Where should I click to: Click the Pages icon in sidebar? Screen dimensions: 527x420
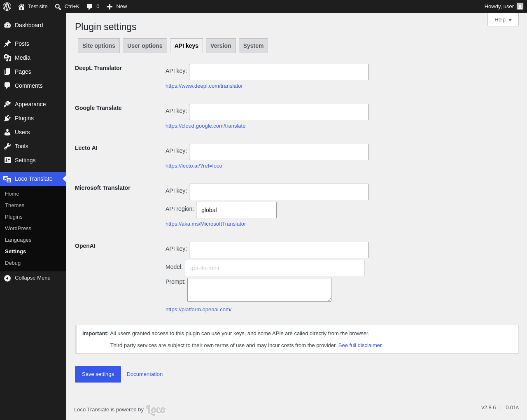[7, 72]
